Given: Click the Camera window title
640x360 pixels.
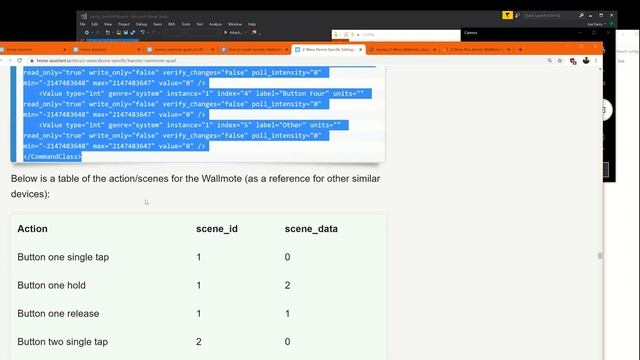Looking at the screenshot, I should 471,32.
